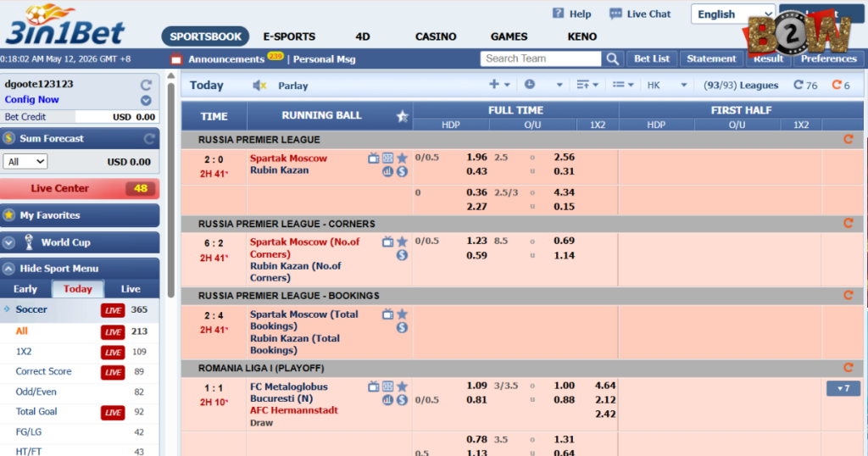868x456 pixels.
Task: Open the GAMES menu
Action: click(509, 36)
